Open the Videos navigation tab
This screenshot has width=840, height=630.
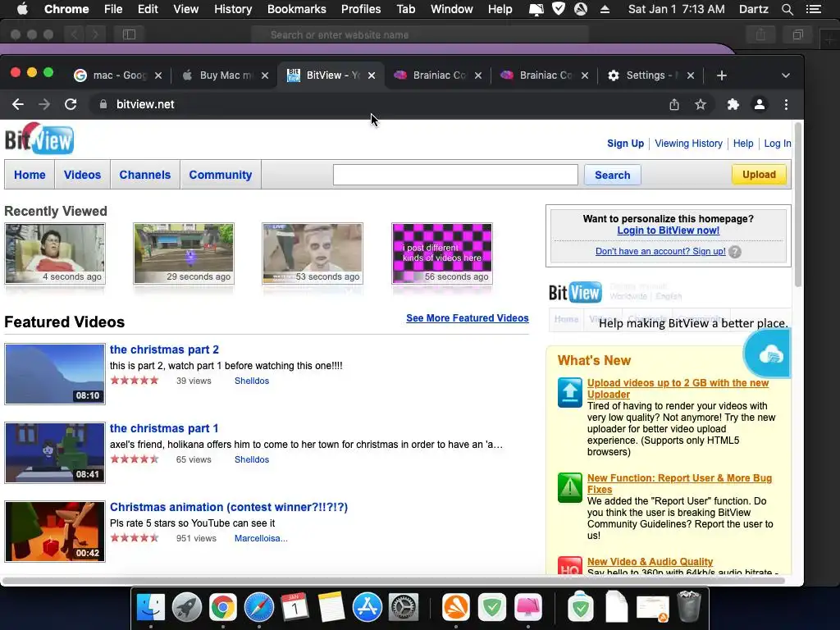point(82,175)
